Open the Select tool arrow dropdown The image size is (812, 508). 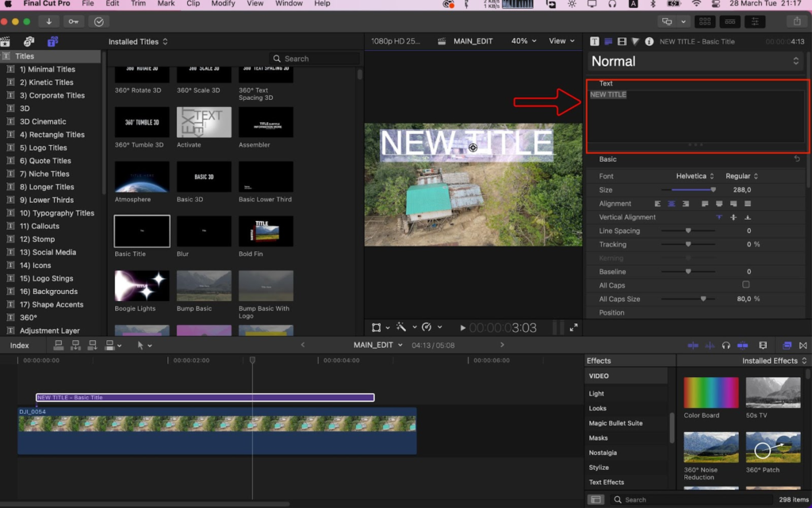click(x=144, y=345)
